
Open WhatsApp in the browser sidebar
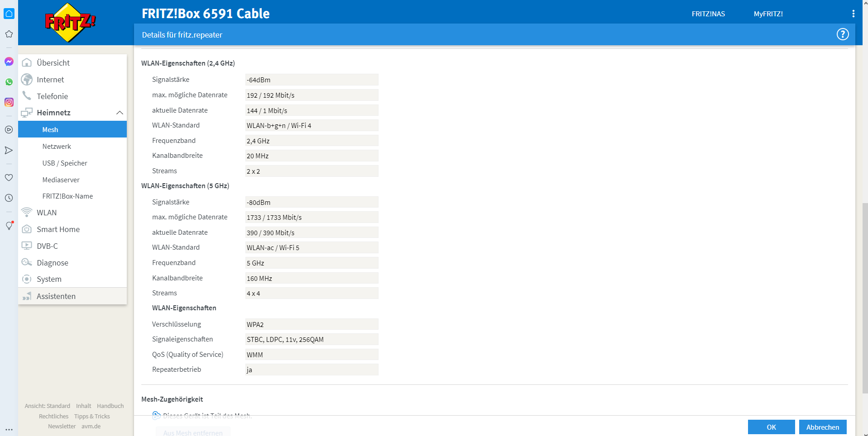tap(9, 82)
